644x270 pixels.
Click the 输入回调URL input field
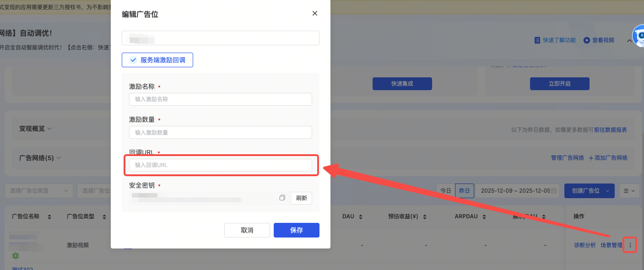[220, 165]
